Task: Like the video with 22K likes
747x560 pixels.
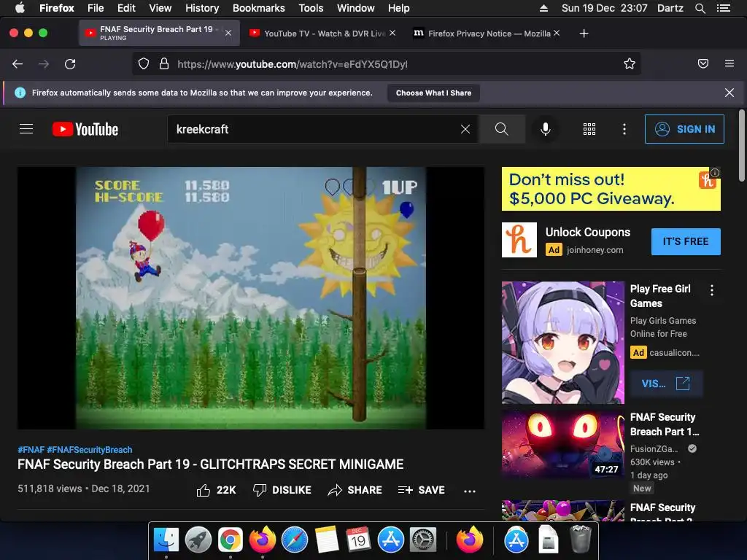Action: [216, 490]
